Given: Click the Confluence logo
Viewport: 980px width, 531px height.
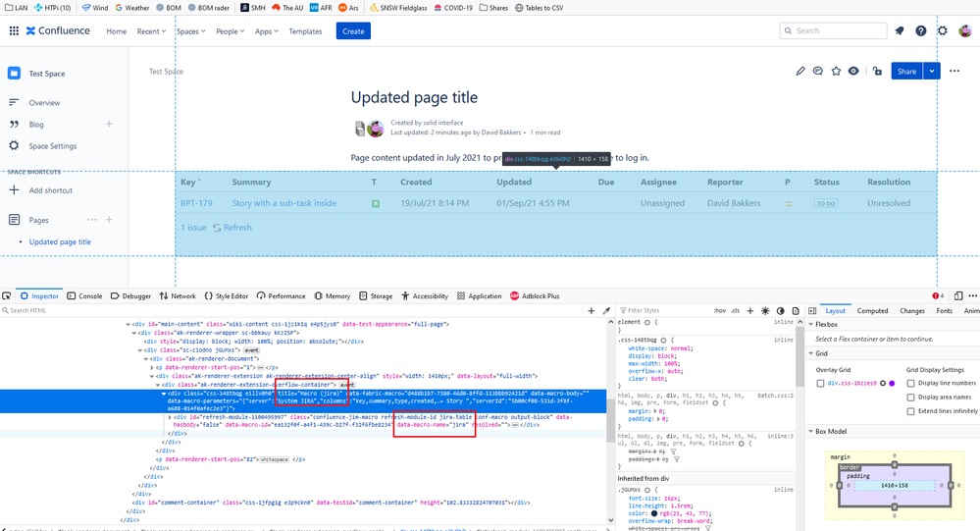Looking at the screenshot, I should pyautogui.click(x=58, y=30).
